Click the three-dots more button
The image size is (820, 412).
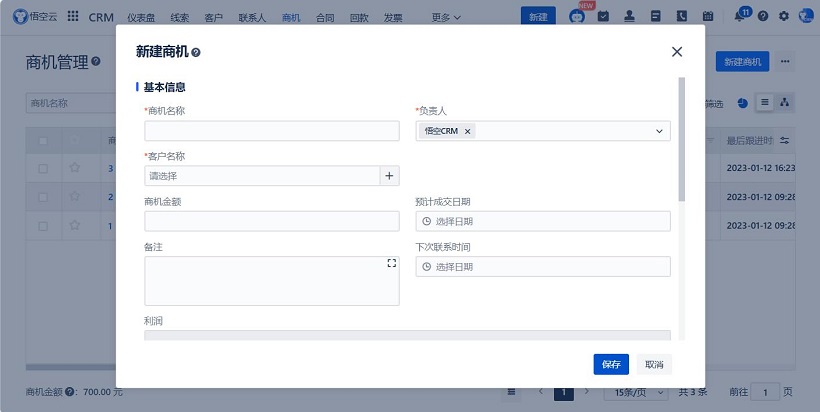click(x=785, y=61)
